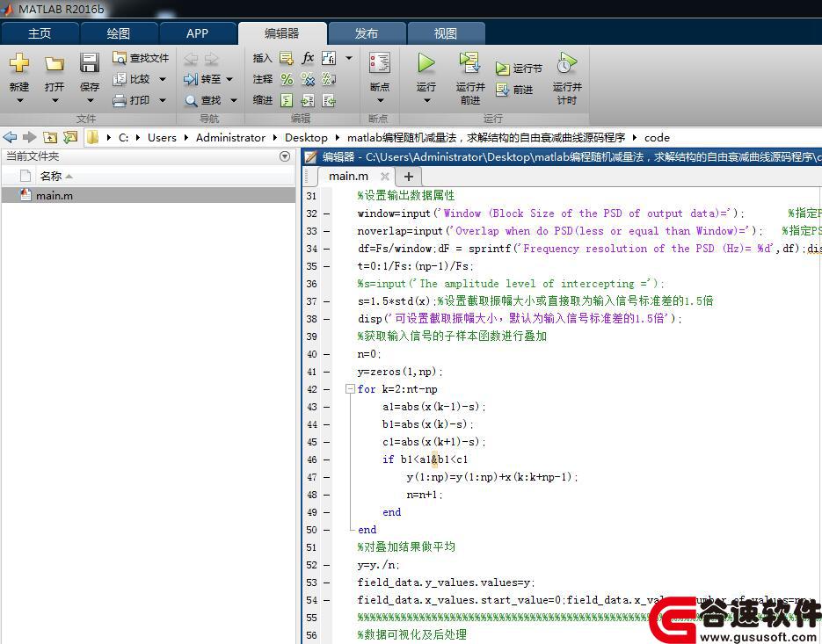Viewport: 822px width, 644px height.
Task: Close the main.m editor tab
Action: [x=385, y=177]
